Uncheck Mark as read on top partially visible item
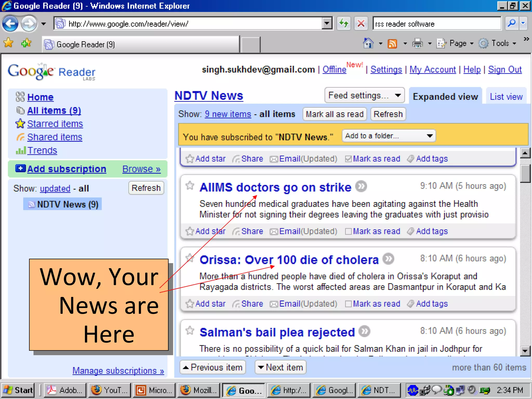Image resolution: width=532 pixels, height=399 pixels. click(348, 159)
